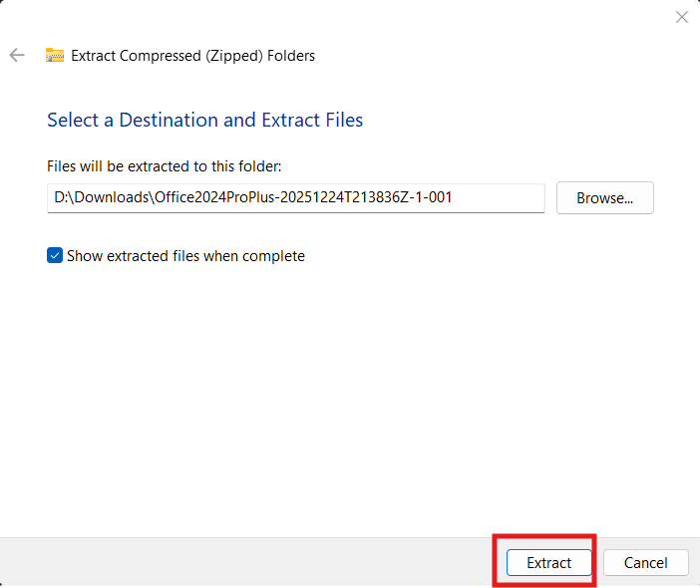Click the empty title bar area near the top
The width and height of the screenshot is (700, 588).
(x=349, y=17)
